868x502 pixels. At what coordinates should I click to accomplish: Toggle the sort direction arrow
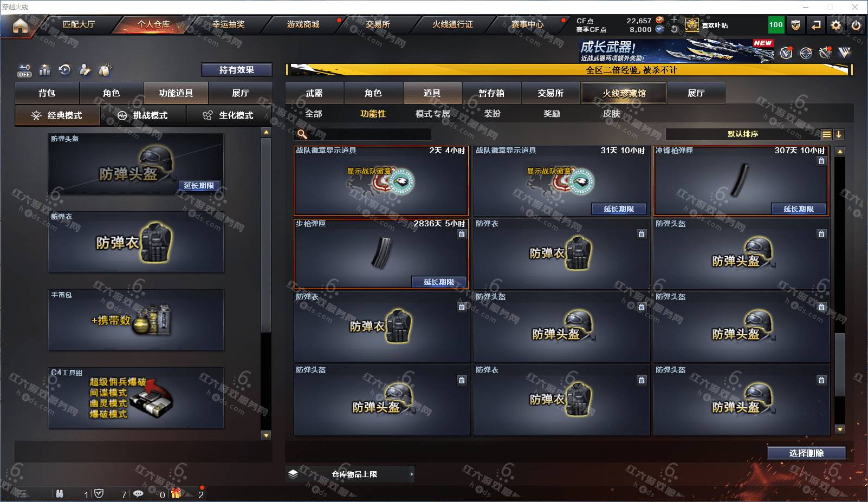pyautogui.click(x=839, y=134)
